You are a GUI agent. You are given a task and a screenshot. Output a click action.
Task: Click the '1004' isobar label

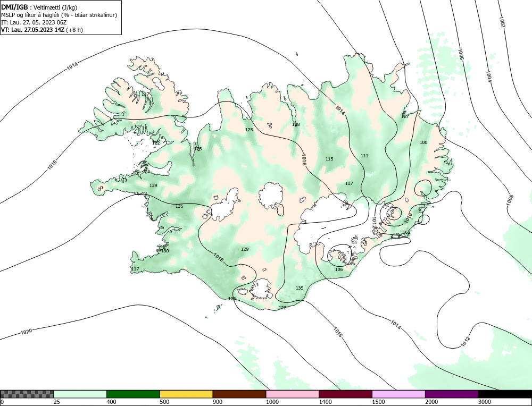(489, 76)
